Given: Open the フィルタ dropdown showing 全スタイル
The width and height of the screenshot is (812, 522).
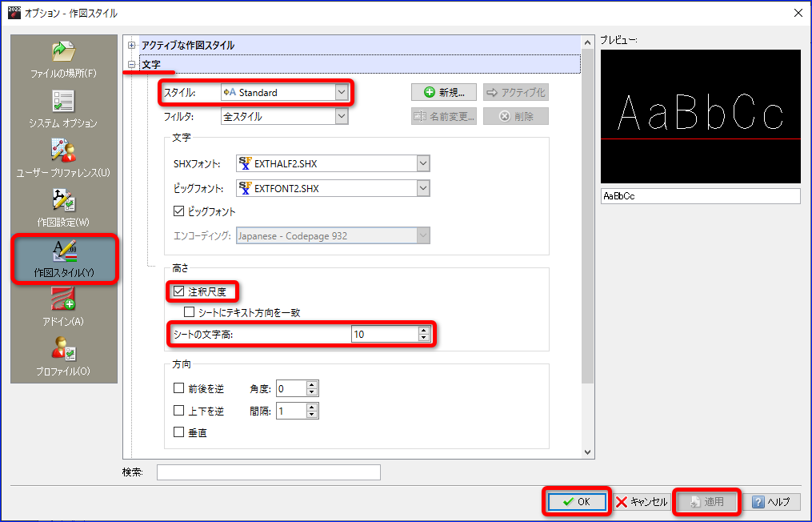Looking at the screenshot, I should (x=342, y=116).
